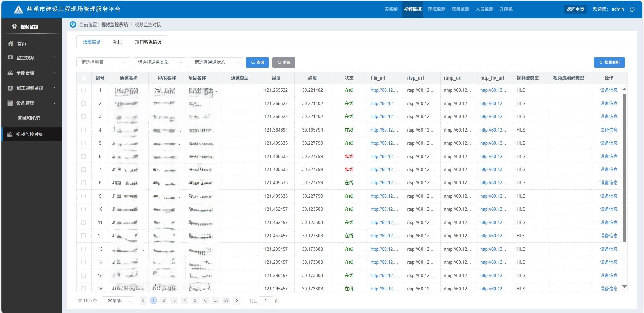Click the 诚正视频监控 sidebar icon
The image size is (644, 313).
(x=10, y=88)
